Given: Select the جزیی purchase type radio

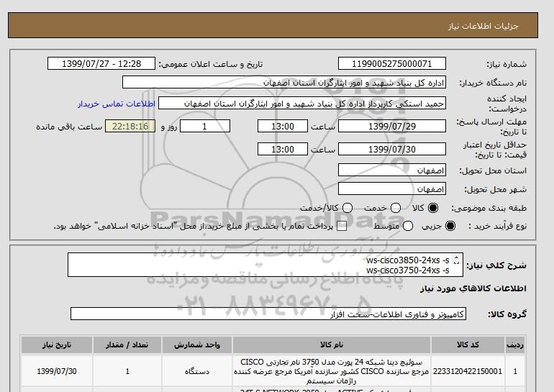Looking at the screenshot, I should [x=450, y=226].
